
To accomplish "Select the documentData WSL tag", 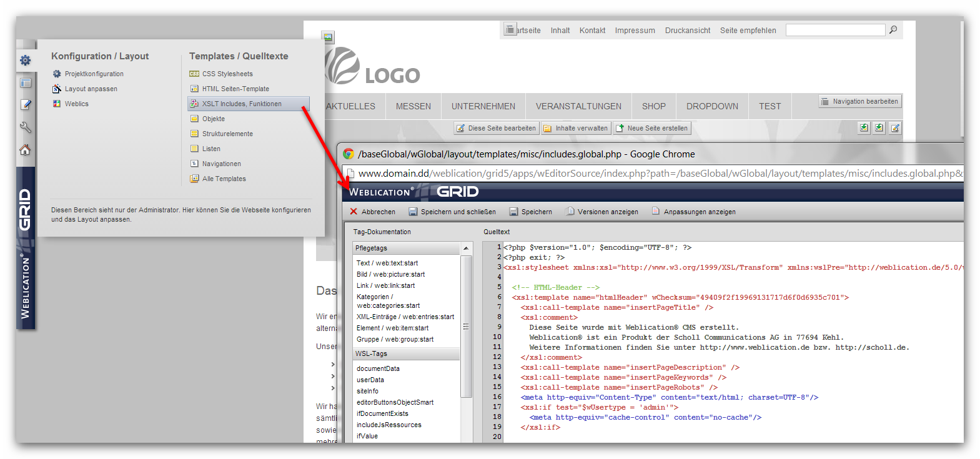I will point(378,368).
